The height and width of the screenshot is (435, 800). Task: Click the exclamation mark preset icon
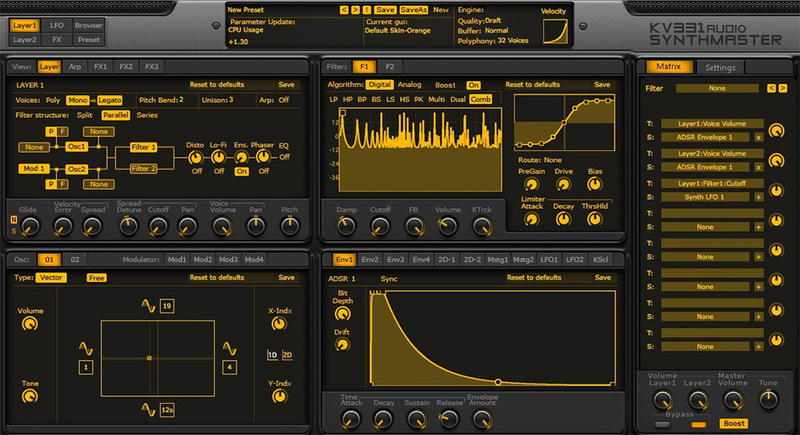(366, 9)
